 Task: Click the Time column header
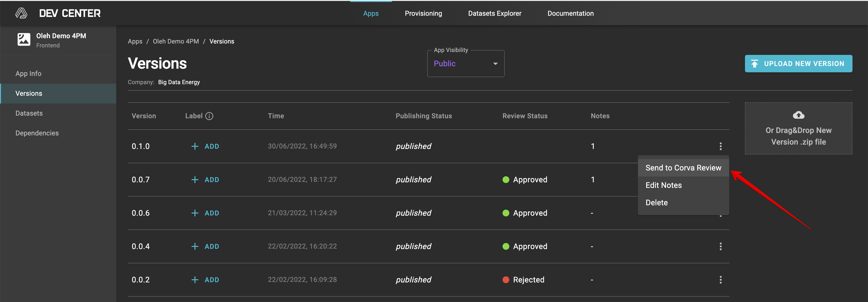pyautogui.click(x=276, y=116)
